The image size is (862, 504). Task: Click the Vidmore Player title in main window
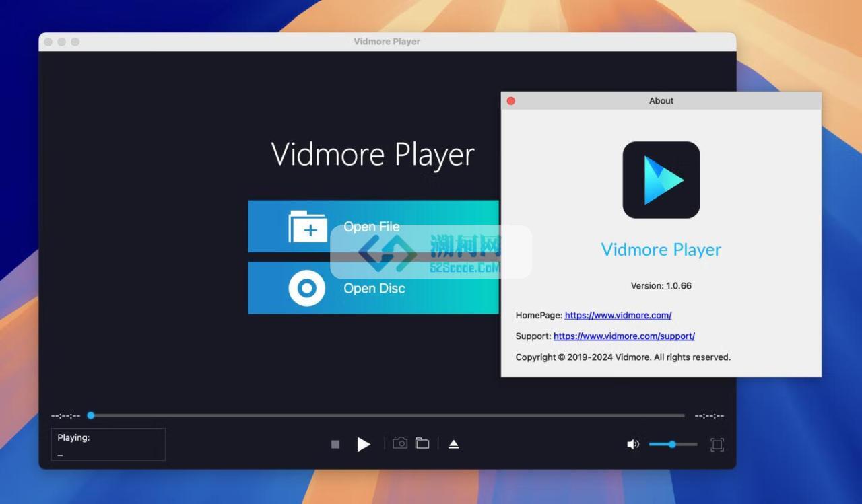(373, 155)
